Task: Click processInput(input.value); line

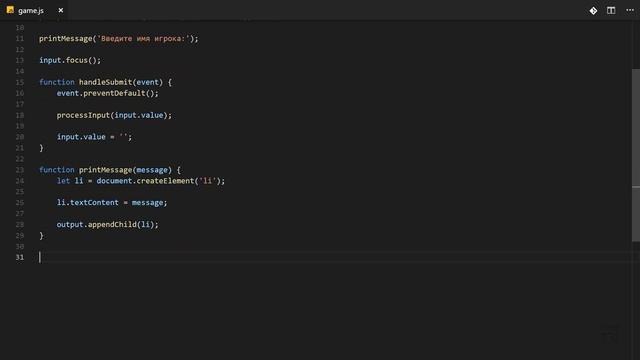Action: click(x=114, y=116)
